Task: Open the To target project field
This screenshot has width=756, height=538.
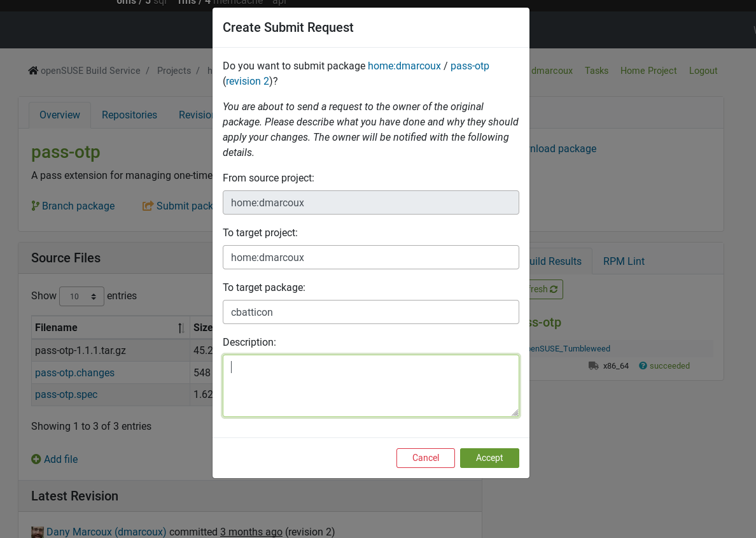Action: [371, 257]
